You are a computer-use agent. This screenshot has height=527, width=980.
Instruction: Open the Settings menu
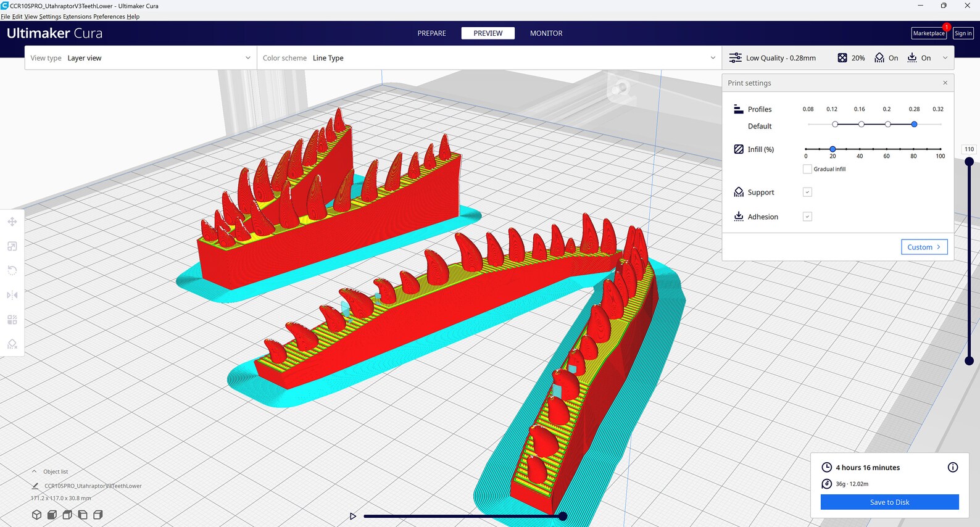pyautogui.click(x=50, y=17)
